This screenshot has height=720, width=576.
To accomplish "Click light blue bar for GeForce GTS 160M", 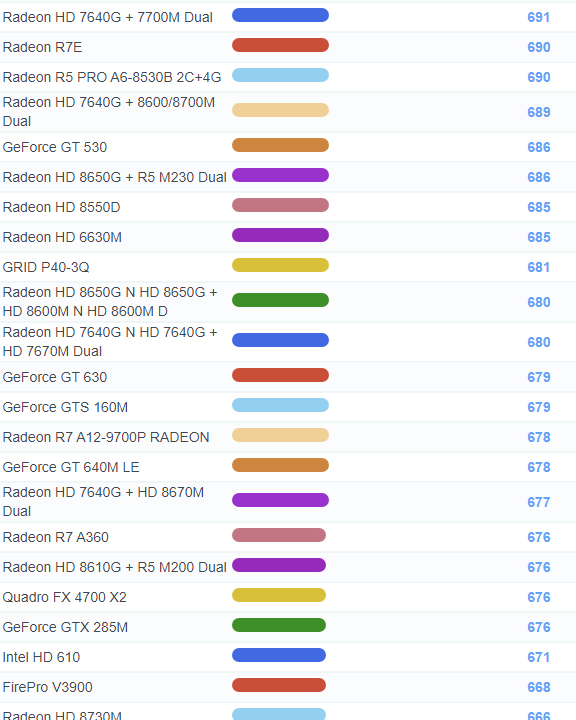I will point(280,405).
